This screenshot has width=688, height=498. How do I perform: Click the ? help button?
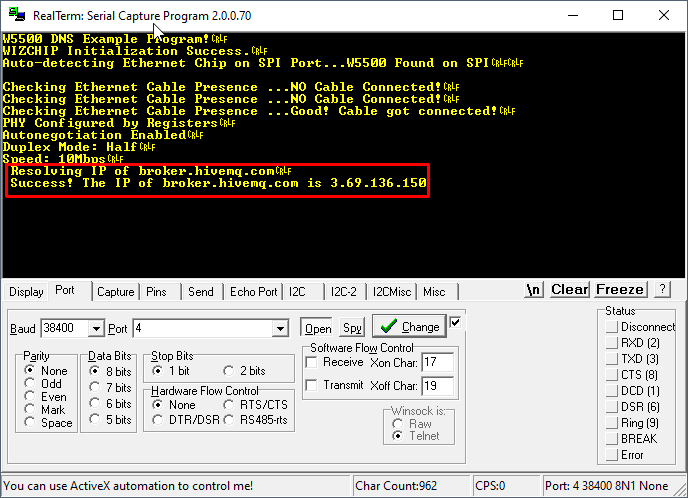point(662,290)
